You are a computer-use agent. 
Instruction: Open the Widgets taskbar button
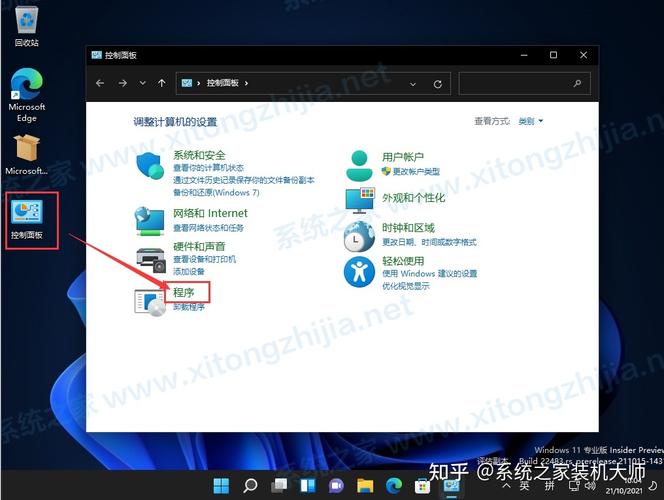(x=307, y=485)
